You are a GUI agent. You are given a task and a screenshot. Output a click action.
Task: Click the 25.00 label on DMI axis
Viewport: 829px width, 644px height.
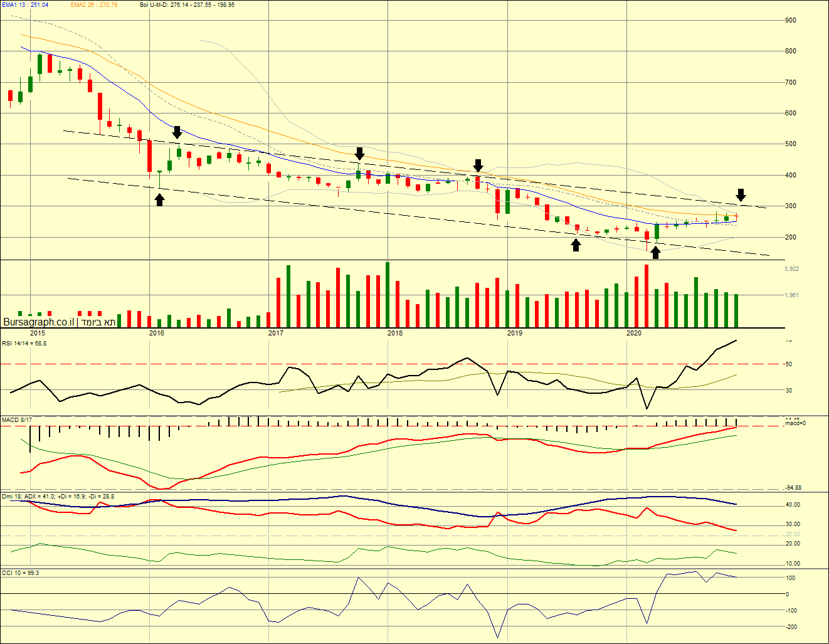[793, 534]
